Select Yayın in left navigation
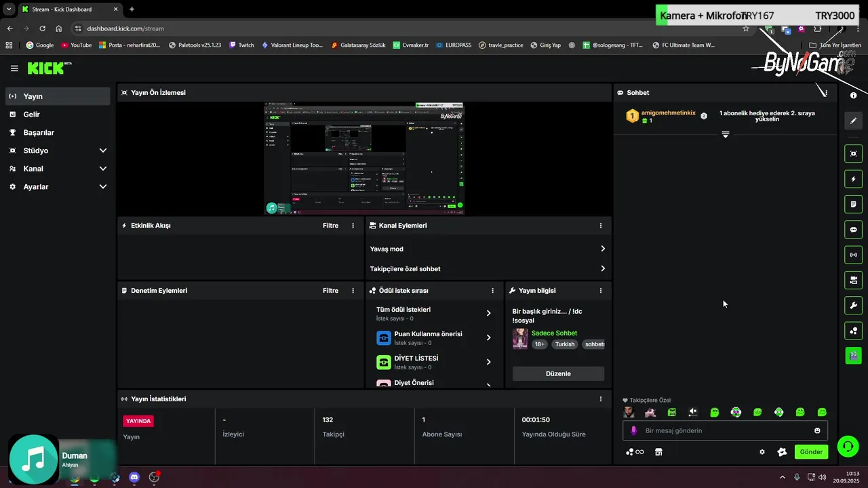 click(x=58, y=96)
